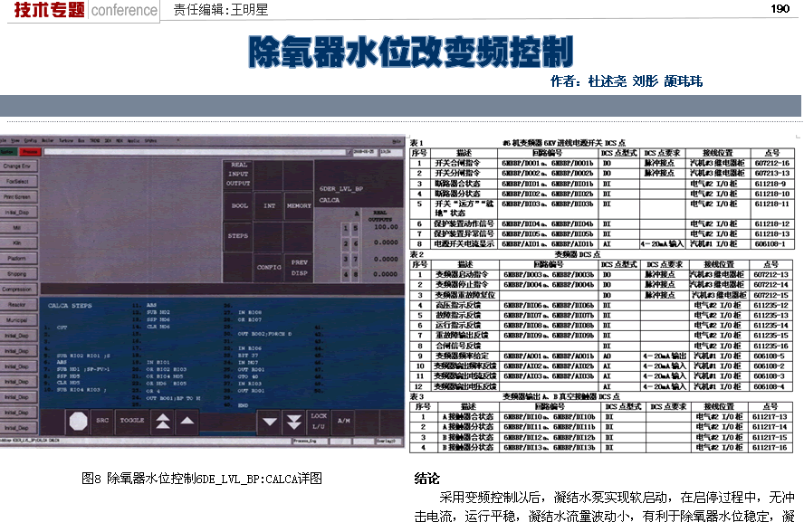Select the BOOL panel button
Image resolution: width=804 pixels, height=532 pixels.
239,205
